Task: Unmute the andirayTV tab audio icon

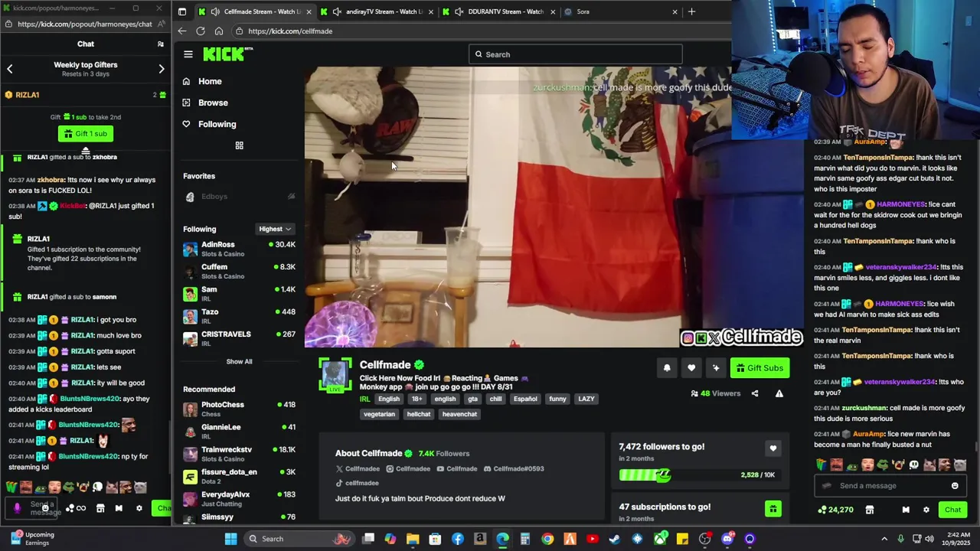Action: point(337,11)
